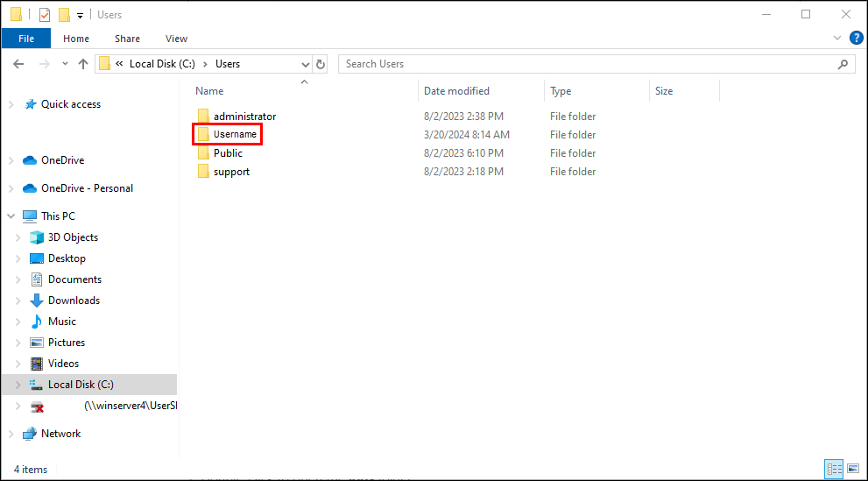Expand the Quick access tree node
Image resolution: width=868 pixels, height=481 pixels.
[11, 104]
